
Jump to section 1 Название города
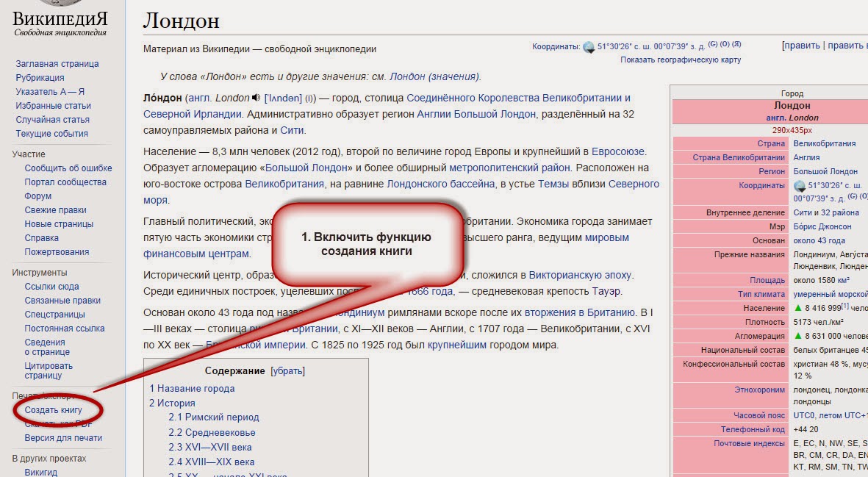pyautogui.click(x=192, y=389)
